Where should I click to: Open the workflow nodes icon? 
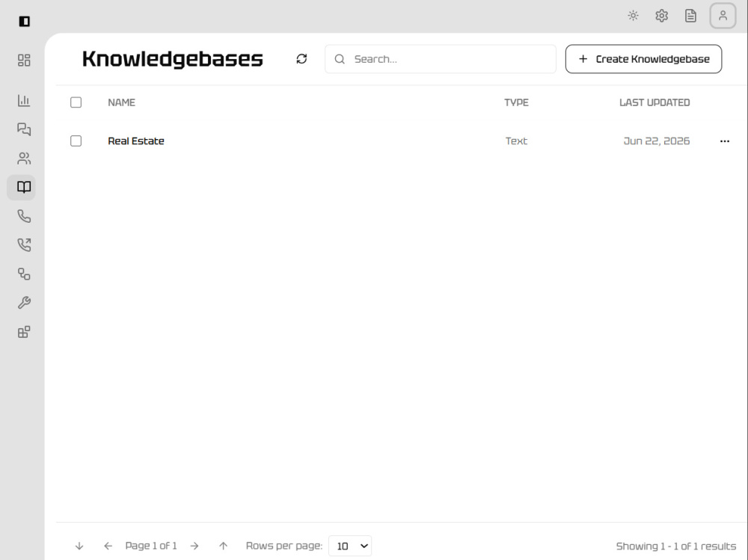coord(24,274)
